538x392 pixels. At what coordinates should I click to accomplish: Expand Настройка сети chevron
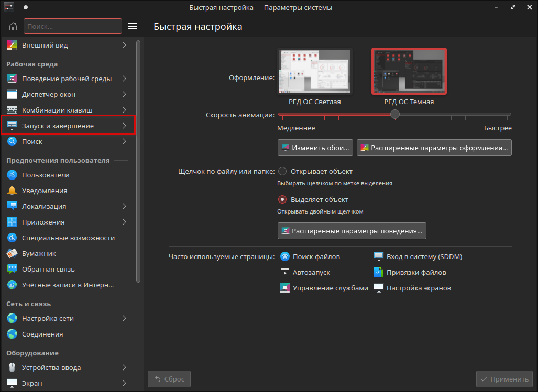point(124,319)
